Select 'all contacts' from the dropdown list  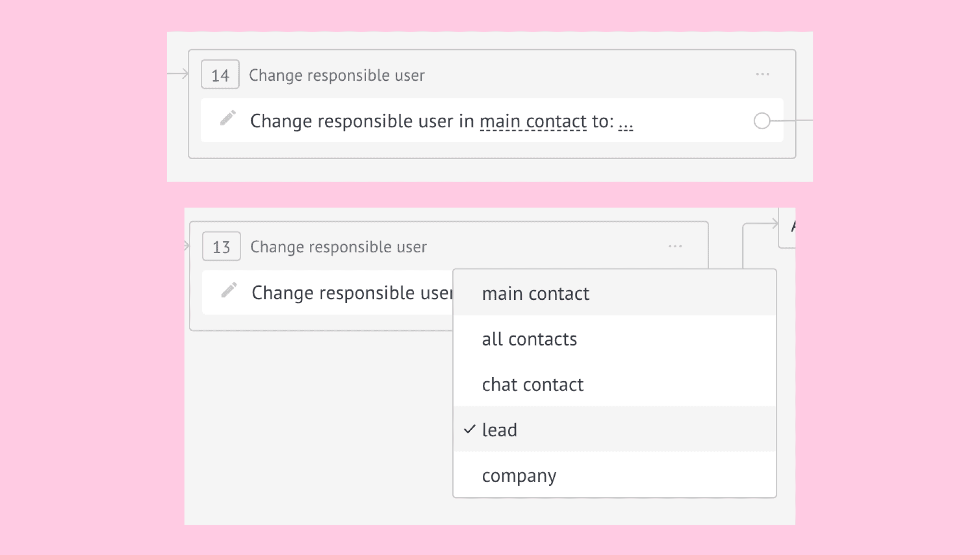[x=614, y=338]
